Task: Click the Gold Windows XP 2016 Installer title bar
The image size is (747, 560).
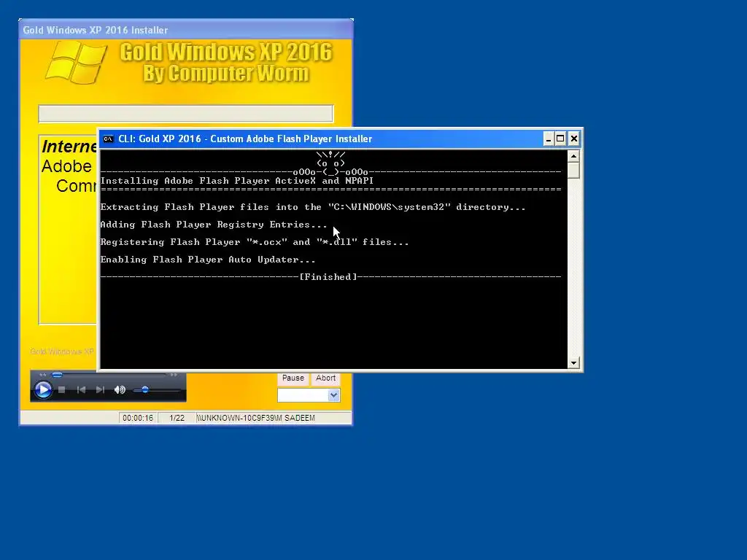Action: point(186,30)
